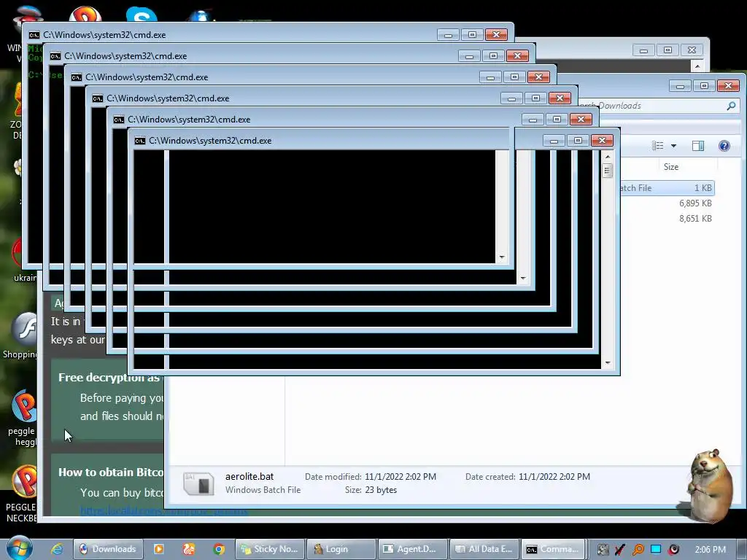The image size is (747, 560).
Task: Follow the localbitcoins hyperlink in ransom note
Action: point(163,511)
